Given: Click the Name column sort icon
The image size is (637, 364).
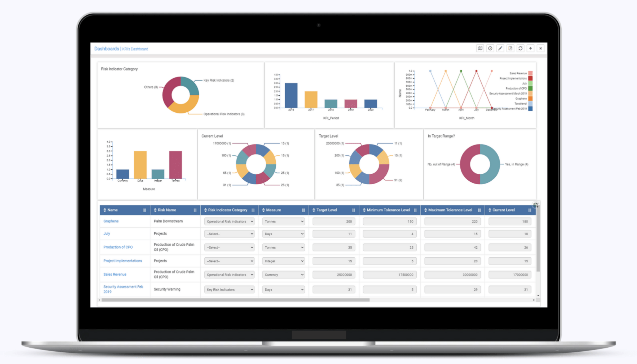Looking at the screenshot, I should 104,211.
